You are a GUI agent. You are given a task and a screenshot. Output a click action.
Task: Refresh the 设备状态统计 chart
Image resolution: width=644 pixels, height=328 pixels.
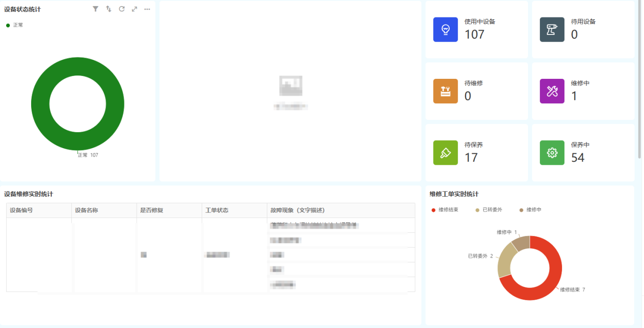[x=122, y=9]
